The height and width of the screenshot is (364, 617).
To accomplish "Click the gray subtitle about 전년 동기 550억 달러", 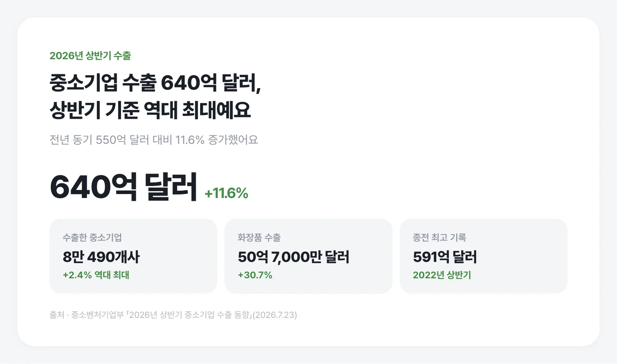I will [153, 139].
